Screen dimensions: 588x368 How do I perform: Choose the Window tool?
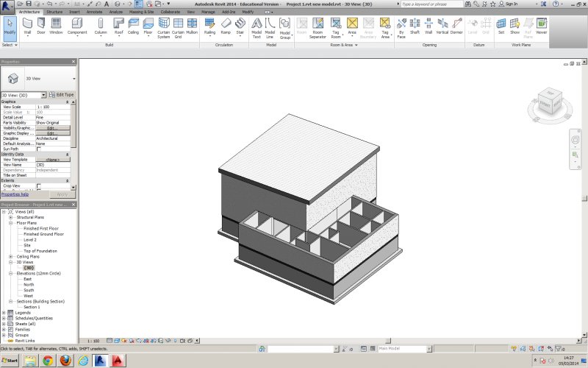point(56,26)
